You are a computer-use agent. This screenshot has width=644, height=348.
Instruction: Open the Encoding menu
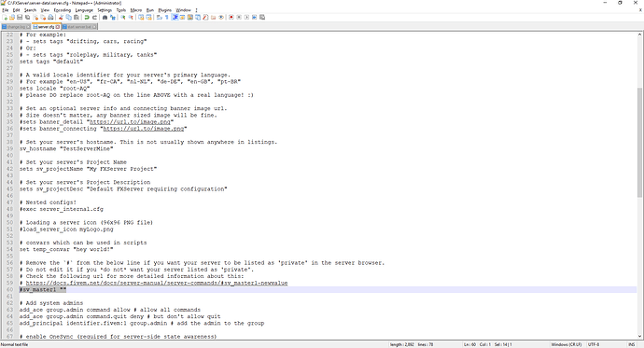pos(63,10)
